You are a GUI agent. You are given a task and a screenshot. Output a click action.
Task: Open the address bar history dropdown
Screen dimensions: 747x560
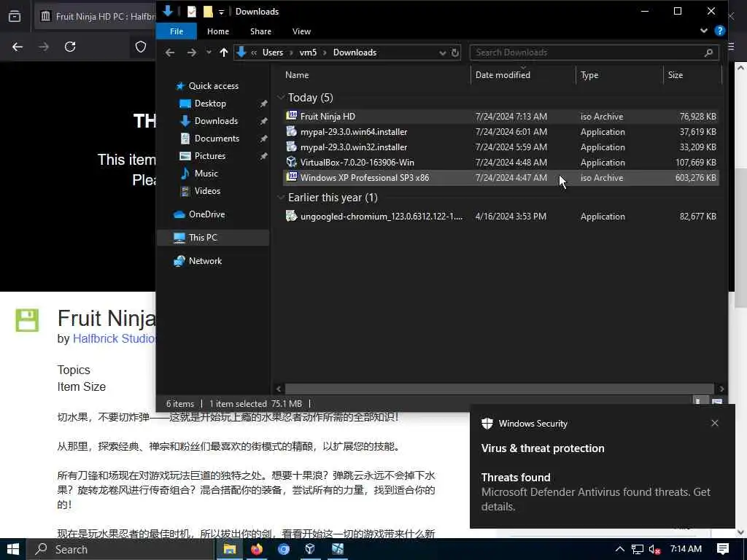[x=443, y=52]
